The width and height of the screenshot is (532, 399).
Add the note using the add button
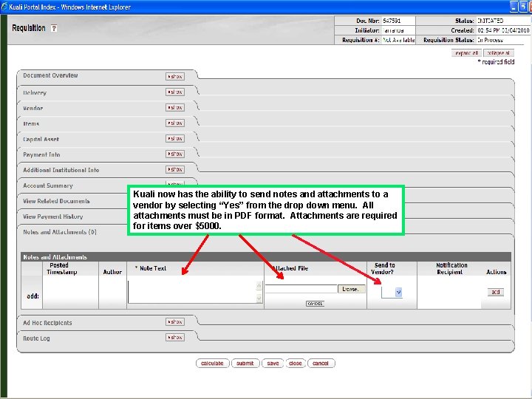[496, 292]
